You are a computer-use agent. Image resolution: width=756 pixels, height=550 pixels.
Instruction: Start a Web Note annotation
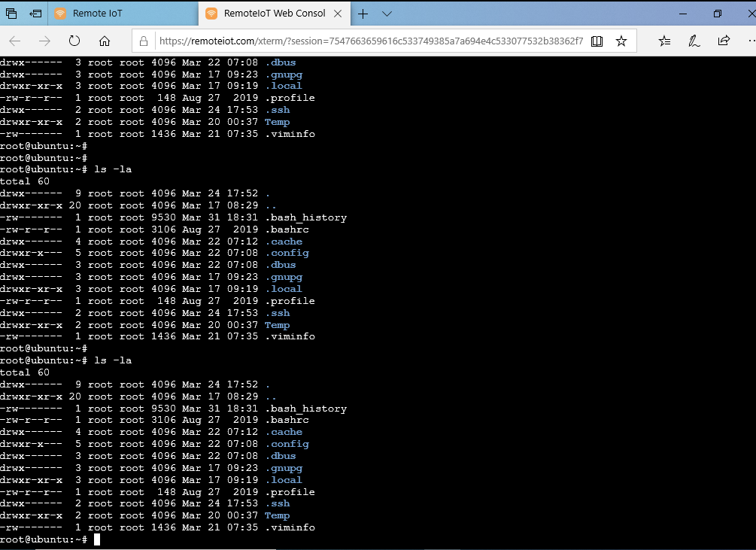pyautogui.click(x=694, y=41)
